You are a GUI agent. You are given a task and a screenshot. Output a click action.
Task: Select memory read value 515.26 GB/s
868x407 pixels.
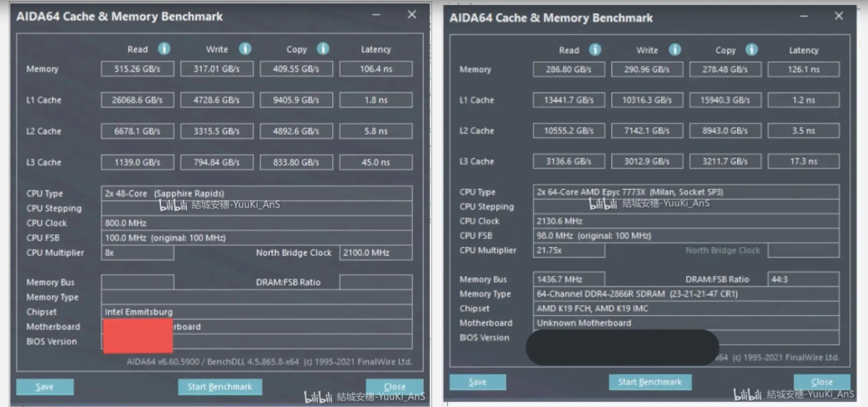(138, 69)
